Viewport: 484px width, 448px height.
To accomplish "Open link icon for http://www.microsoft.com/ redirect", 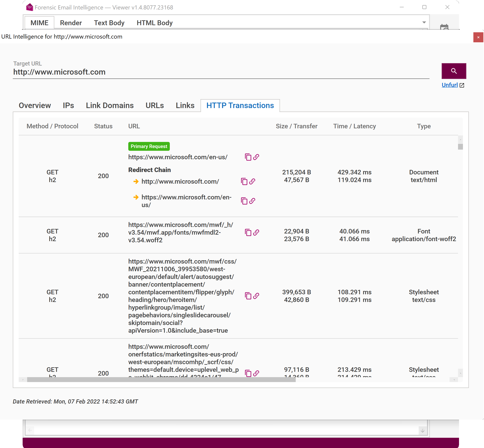I will [252, 181].
